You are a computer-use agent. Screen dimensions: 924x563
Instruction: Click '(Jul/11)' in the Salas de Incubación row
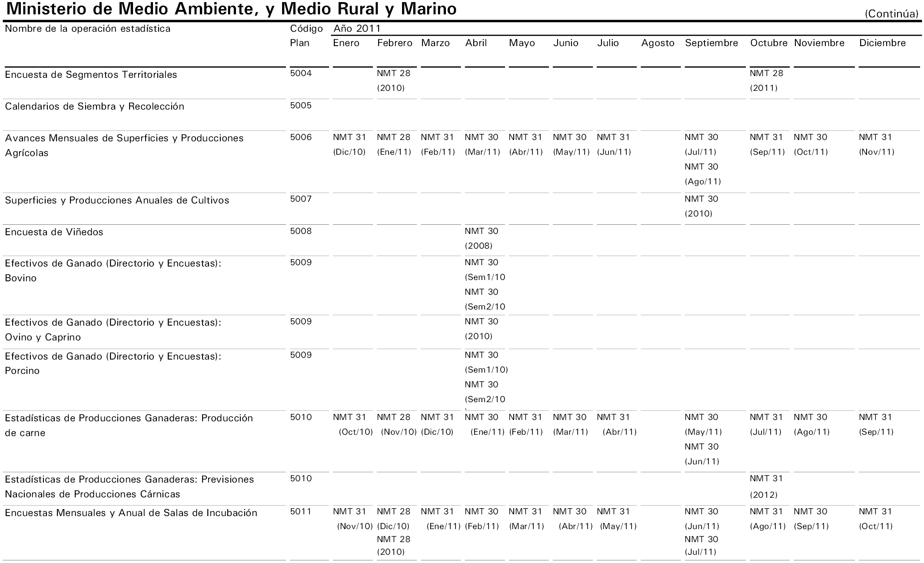pyautogui.click(x=700, y=552)
